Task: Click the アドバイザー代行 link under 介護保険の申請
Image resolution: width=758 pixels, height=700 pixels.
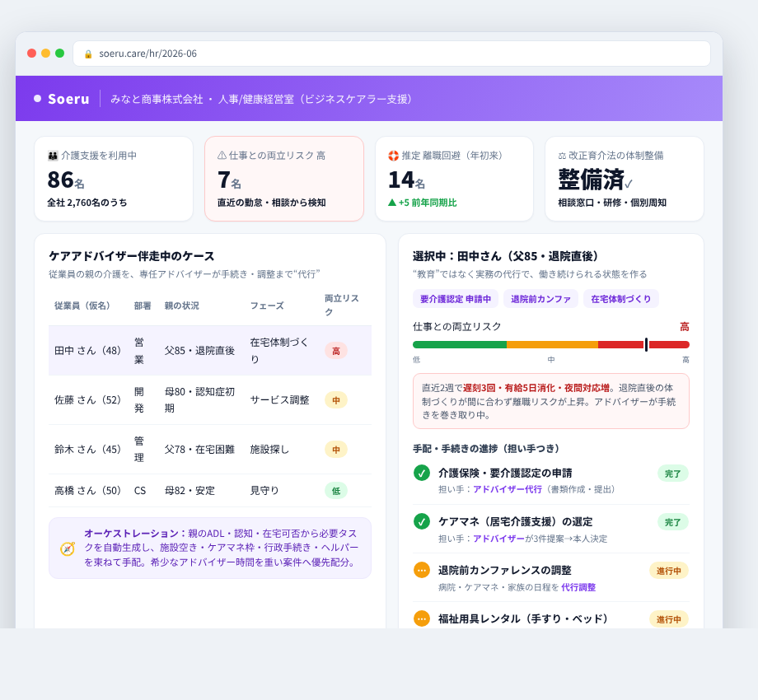Action: click(x=508, y=489)
